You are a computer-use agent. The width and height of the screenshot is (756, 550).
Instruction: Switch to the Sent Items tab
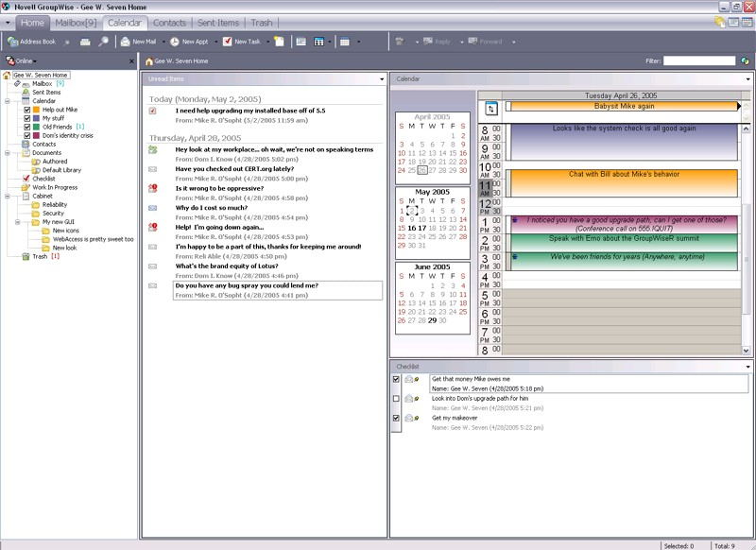click(218, 23)
